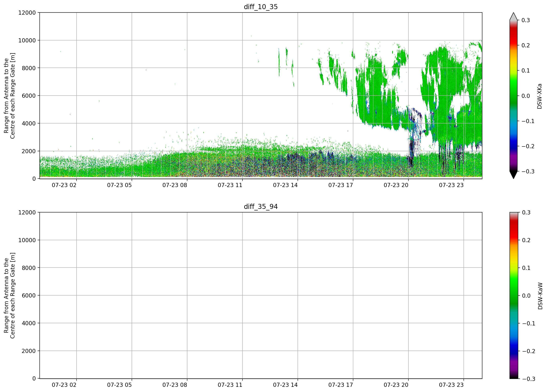Click the 12000 range tick of diff_10_35
The height and width of the screenshot is (392, 547).
click(27, 13)
